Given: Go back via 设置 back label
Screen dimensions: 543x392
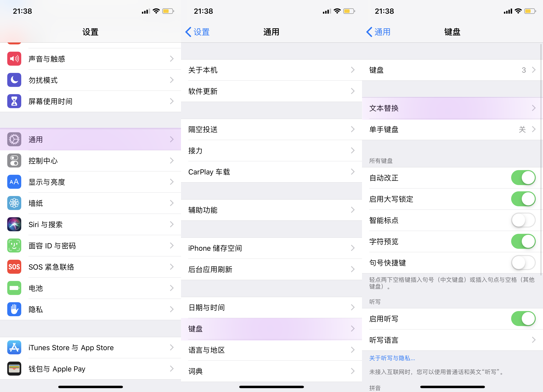Looking at the screenshot, I should click(x=202, y=32).
